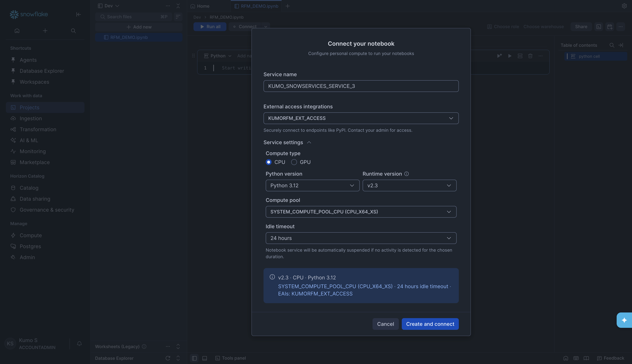
Task: Collapse the left navigation sidebar
Action: [x=78, y=14]
